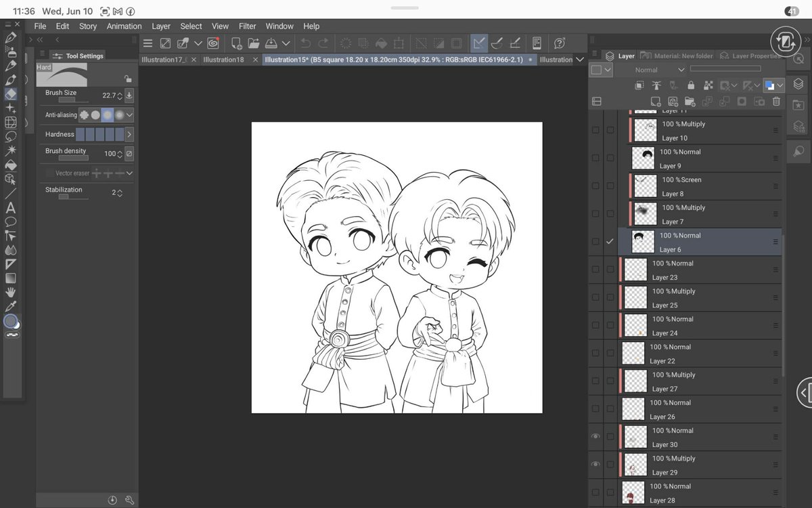Open the layer color dropdown arrow
Viewport: 812px width, 508px height.
point(780,85)
